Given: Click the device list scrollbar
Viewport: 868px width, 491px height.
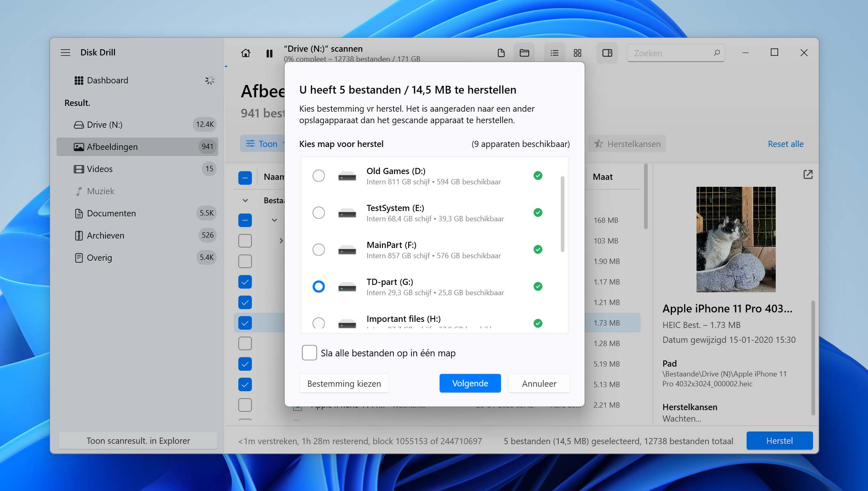Looking at the screenshot, I should tap(562, 214).
